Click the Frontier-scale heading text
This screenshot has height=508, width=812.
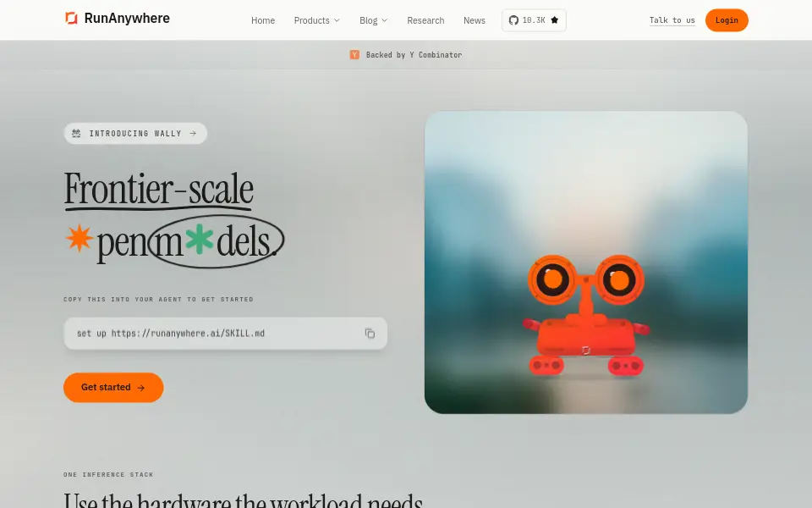point(158,189)
